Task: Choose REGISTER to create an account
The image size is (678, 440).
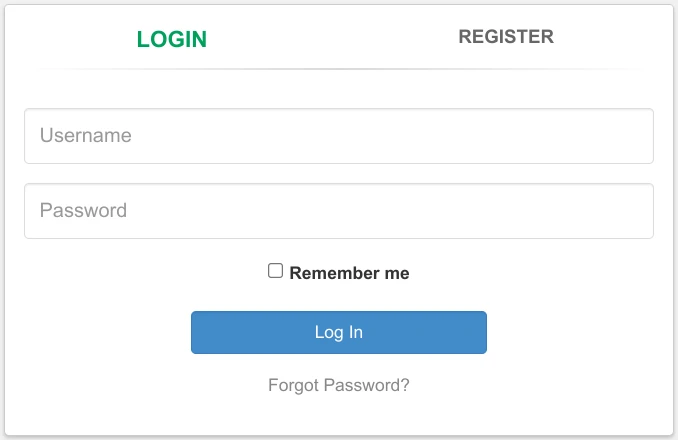Action: (x=505, y=37)
